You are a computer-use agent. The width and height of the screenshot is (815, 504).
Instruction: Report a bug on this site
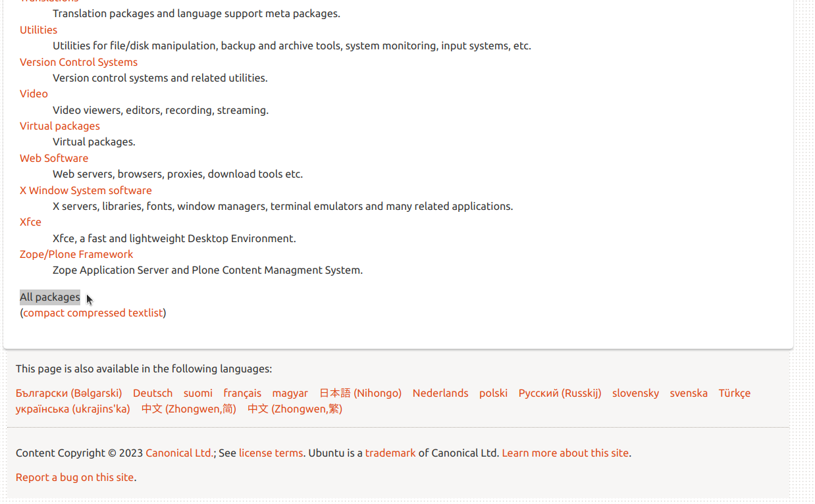pos(75,477)
